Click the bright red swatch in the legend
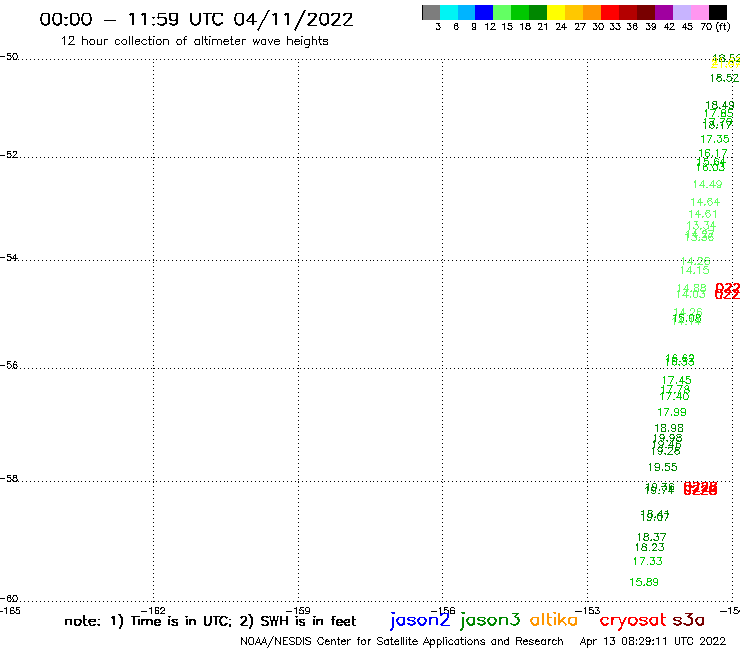The height and width of the screenshot is (650, 740). [x=610, y=12]
